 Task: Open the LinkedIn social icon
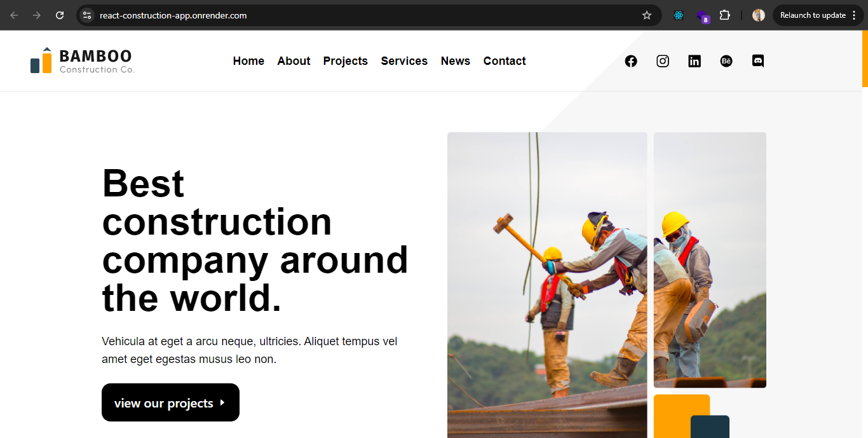[x=695, y=61]
